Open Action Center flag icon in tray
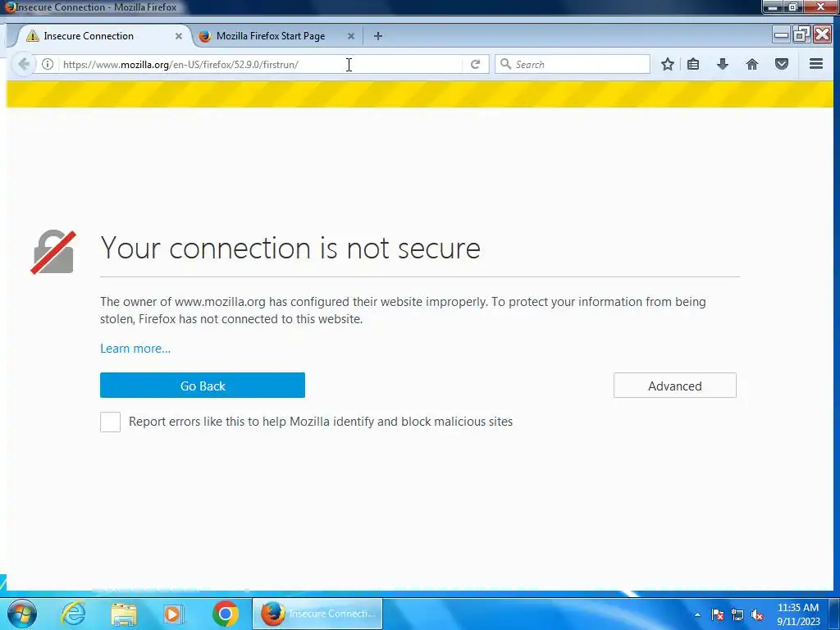The height and width of the screenshot is (630, 840). 718,614
